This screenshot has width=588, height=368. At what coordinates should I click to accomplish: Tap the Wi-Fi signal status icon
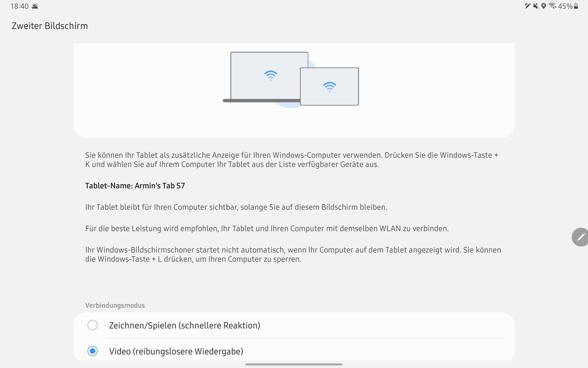(x=552, y=6)
